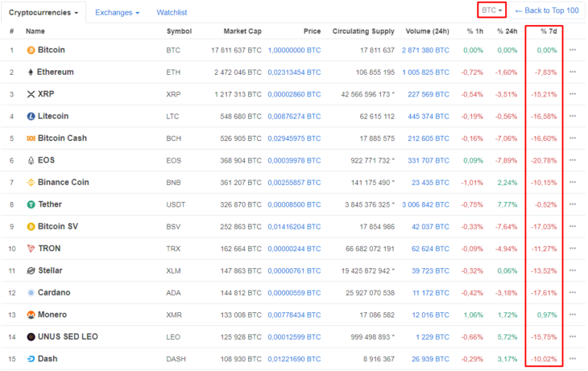
Task: Click the Stellar logo icon
Action: pos(31,270)
